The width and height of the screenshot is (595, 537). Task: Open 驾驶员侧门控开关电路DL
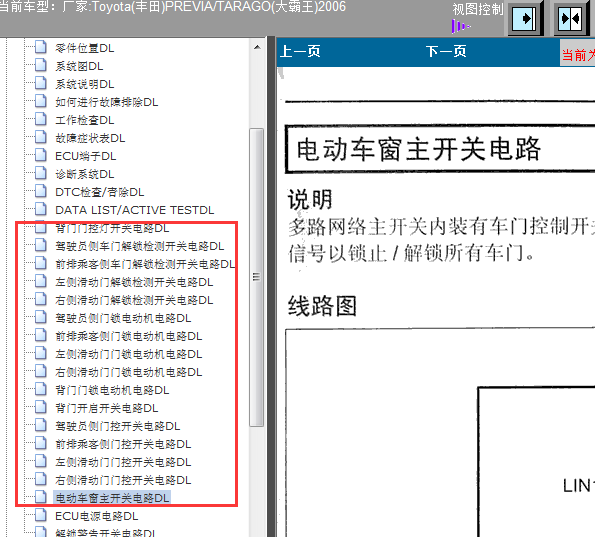tap(118, 426)
